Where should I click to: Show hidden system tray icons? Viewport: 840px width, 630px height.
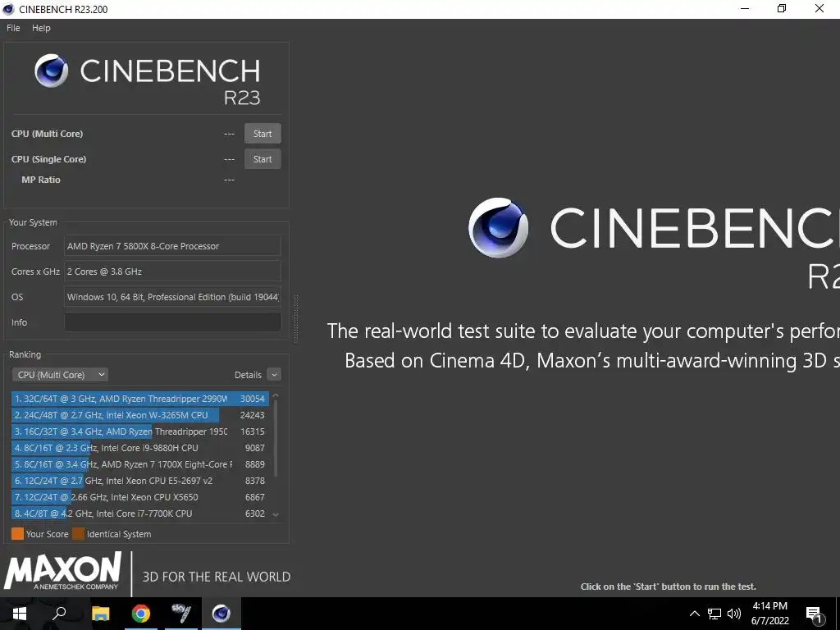click(694, 614)
